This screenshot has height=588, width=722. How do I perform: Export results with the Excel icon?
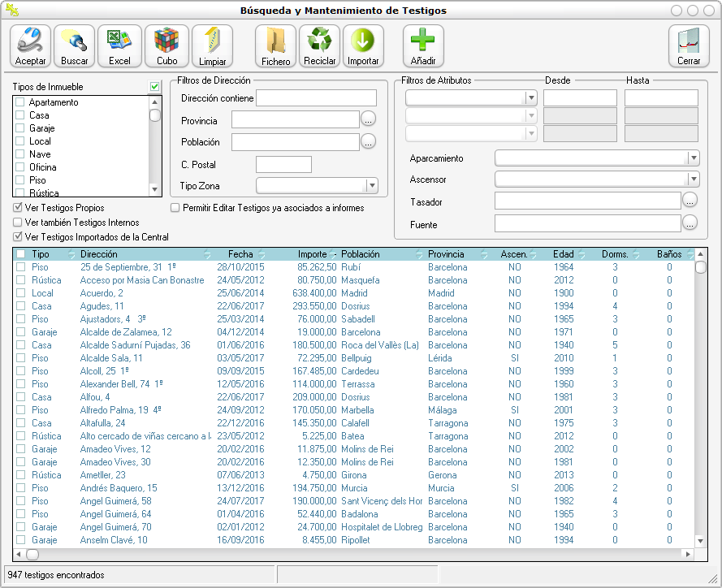coord(119,45)
